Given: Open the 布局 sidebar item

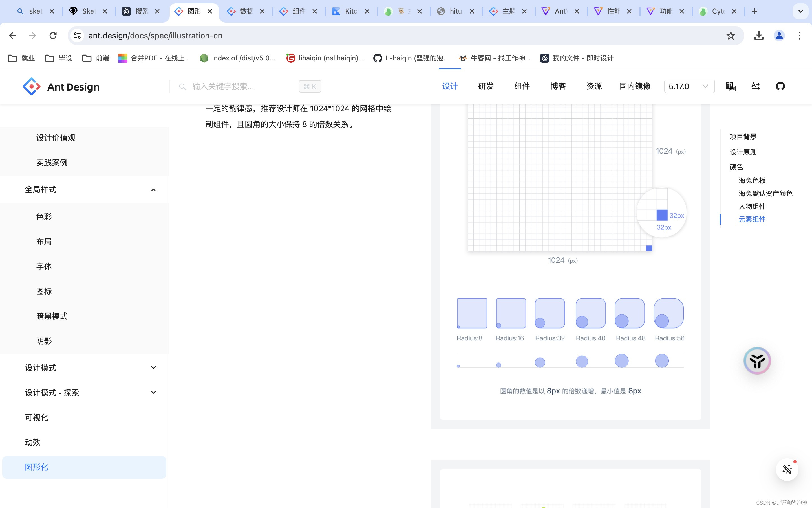Looking at the screenshot, I should 84,242.
